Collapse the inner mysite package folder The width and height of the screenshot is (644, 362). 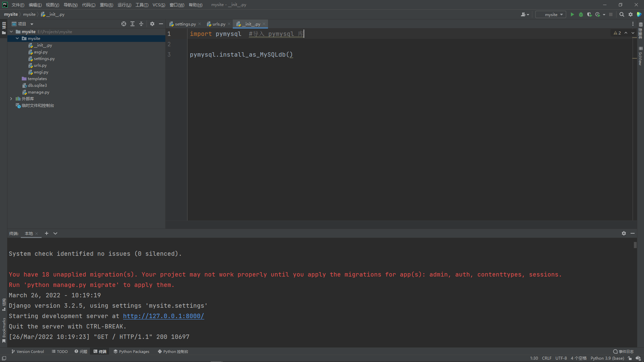coord(17,38)
